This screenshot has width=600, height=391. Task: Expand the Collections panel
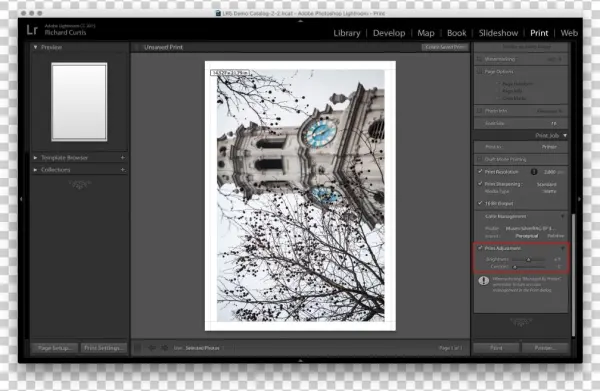click(x=35, y=169)
